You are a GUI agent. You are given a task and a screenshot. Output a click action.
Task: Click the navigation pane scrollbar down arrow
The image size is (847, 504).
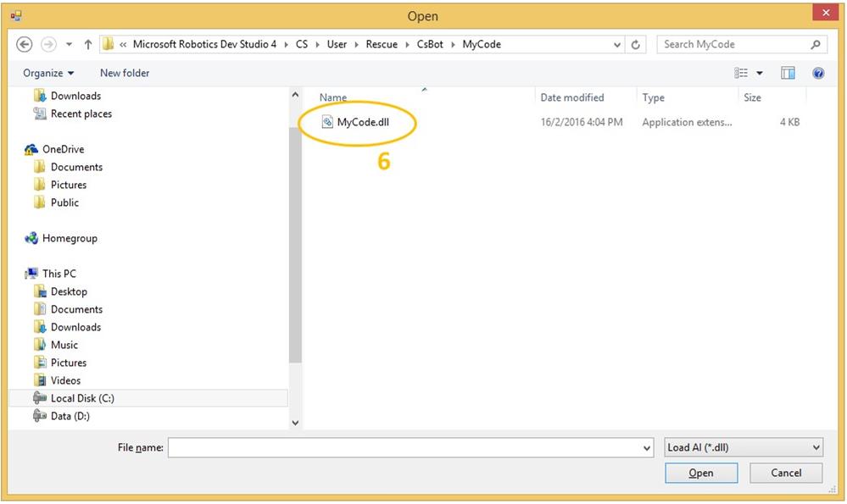tap(295, 422)
